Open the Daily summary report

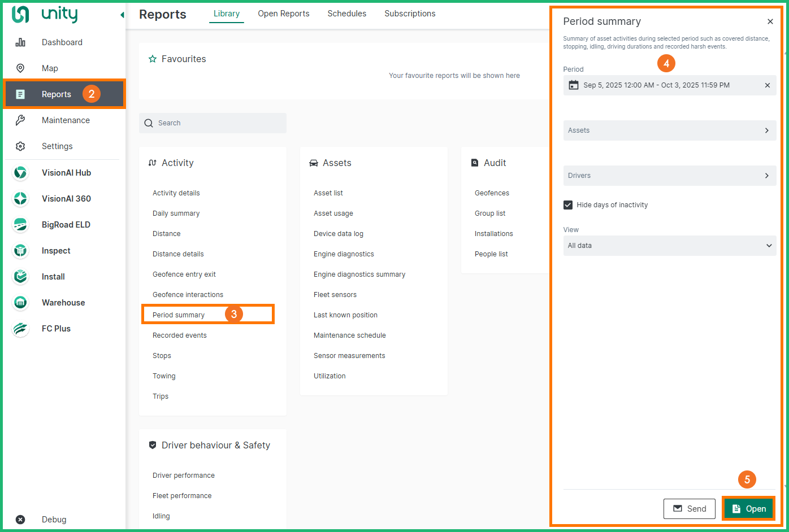click(x=176, y=213)
